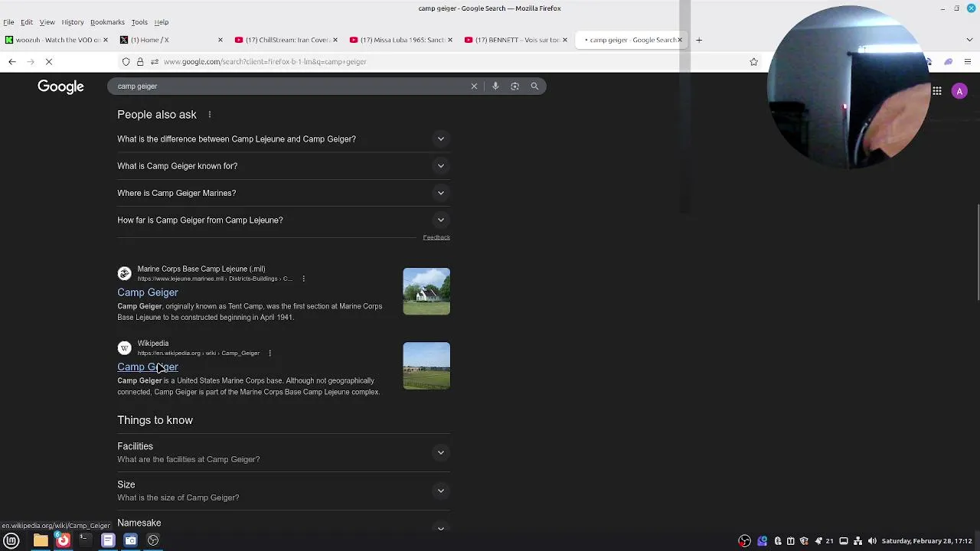Close the 'camp geiger - Google Search' tab

click(679, 40)
